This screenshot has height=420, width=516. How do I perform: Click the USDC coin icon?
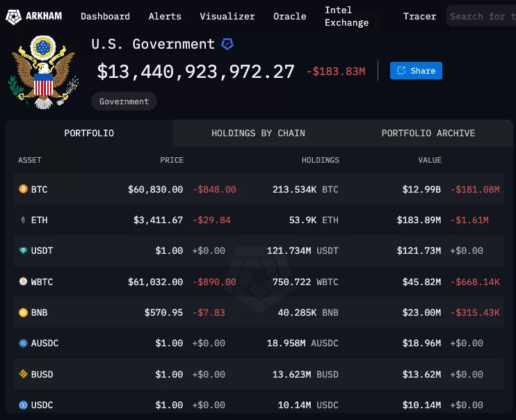22,405
